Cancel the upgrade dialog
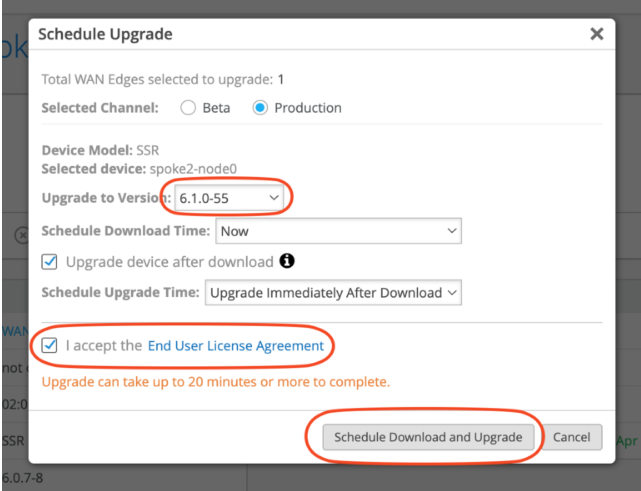 [x=572, y=437]
